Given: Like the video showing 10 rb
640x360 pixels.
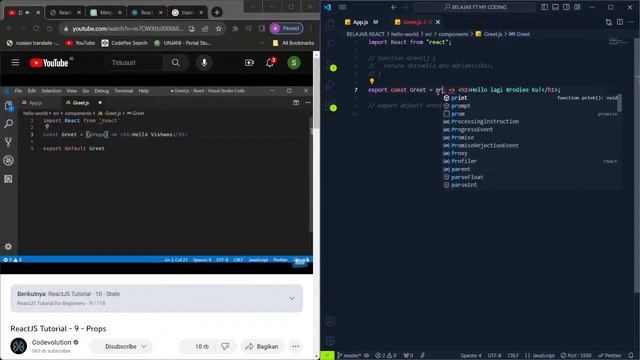Looking at the screenshot, I should (198, 347).
